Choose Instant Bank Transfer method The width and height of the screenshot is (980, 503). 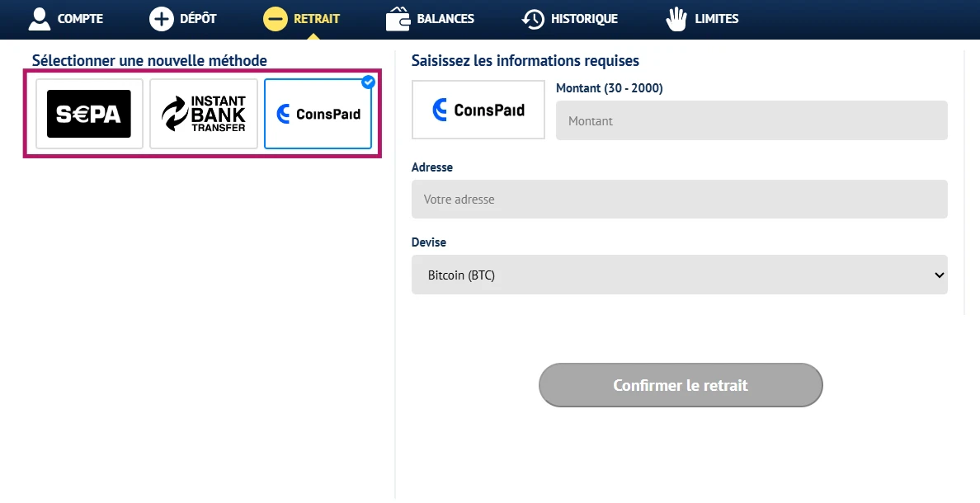click(204, 114)
